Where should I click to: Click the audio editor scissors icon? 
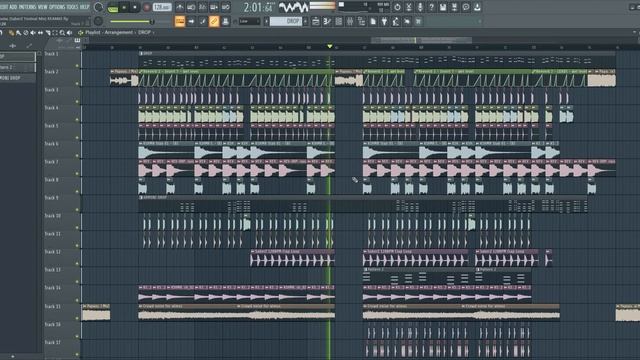(x=409, y=7)
